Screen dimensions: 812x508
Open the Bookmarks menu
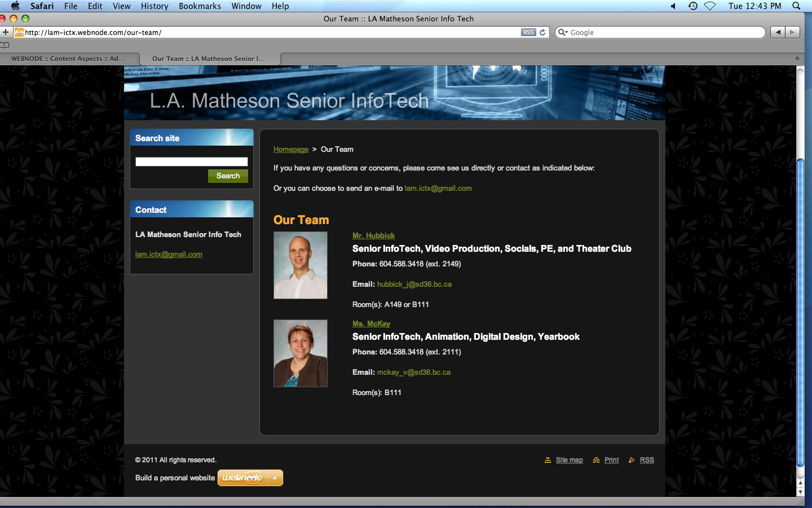(x=200, y=6)
